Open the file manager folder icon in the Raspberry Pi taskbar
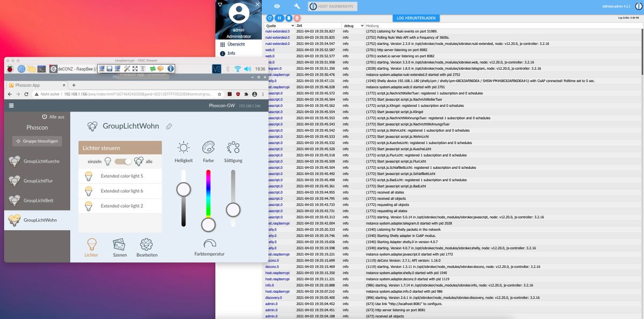Image resolution: width=644 pixels, height=319 pixels. click(32, 69)
